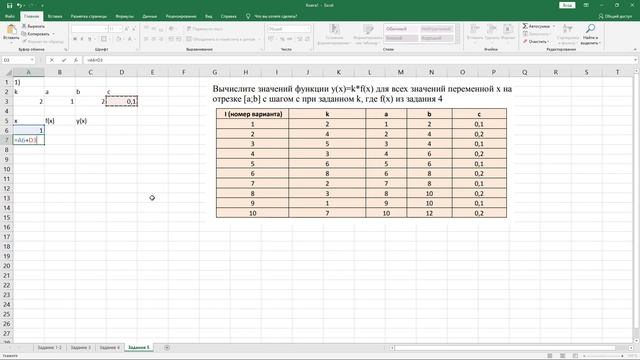Open the Copy button dropdown arrow

tap(53, 34)
